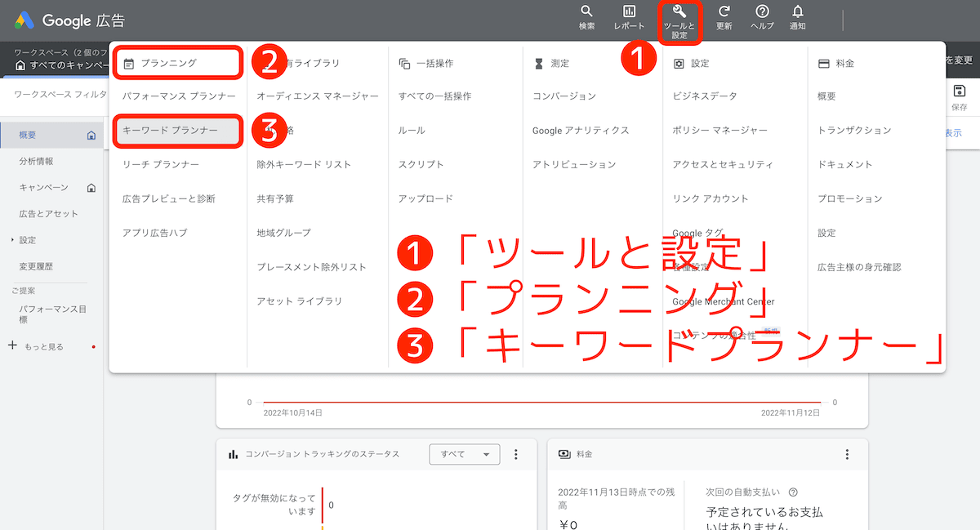Open Google アナリティクス link
The image size is (980, 530).
tap(581, 131)
